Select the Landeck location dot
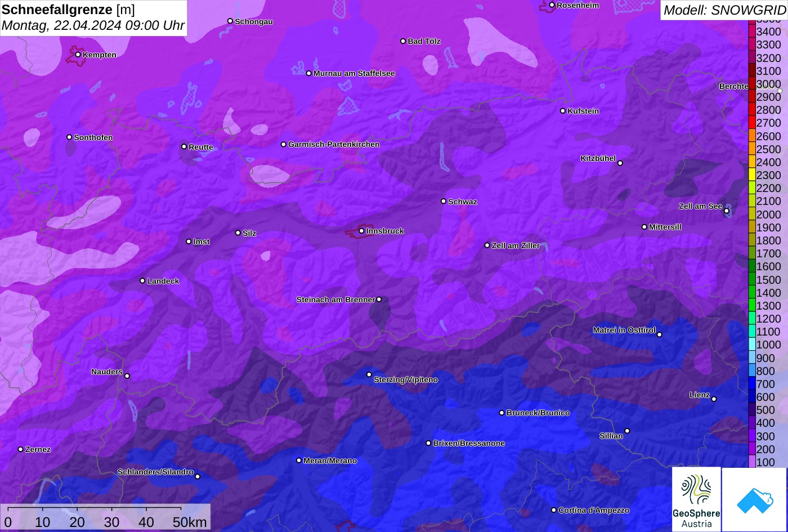This screenshot has height=532, width=788. point(142,281)
